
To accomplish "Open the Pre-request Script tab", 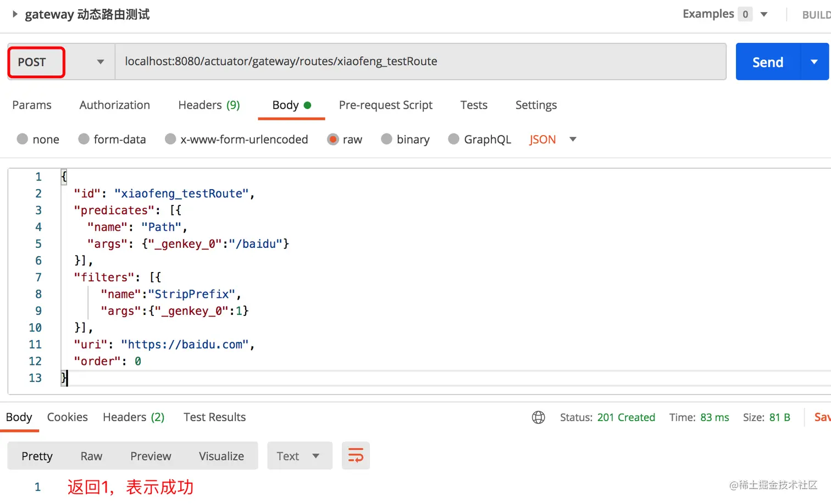I will click(385, 105).
